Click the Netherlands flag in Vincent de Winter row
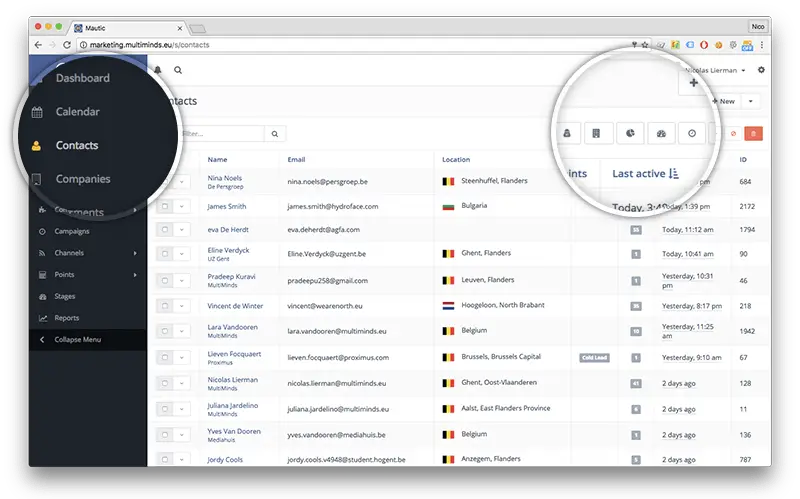 448,306
